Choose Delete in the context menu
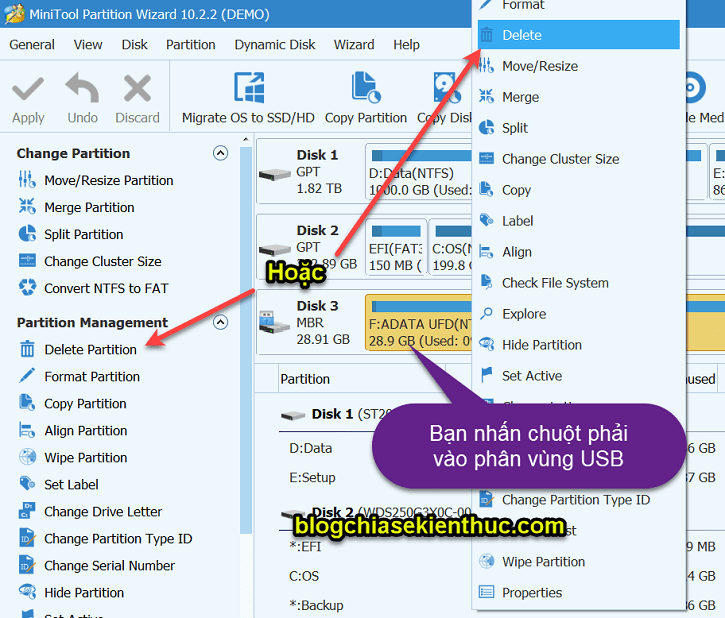Viewport: 725px width, 618px height. (579, 35)
